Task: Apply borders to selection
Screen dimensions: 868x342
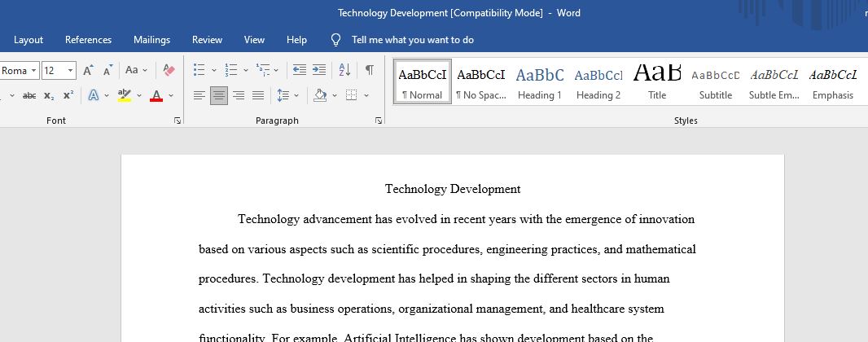Action: (x=351, y=96)
